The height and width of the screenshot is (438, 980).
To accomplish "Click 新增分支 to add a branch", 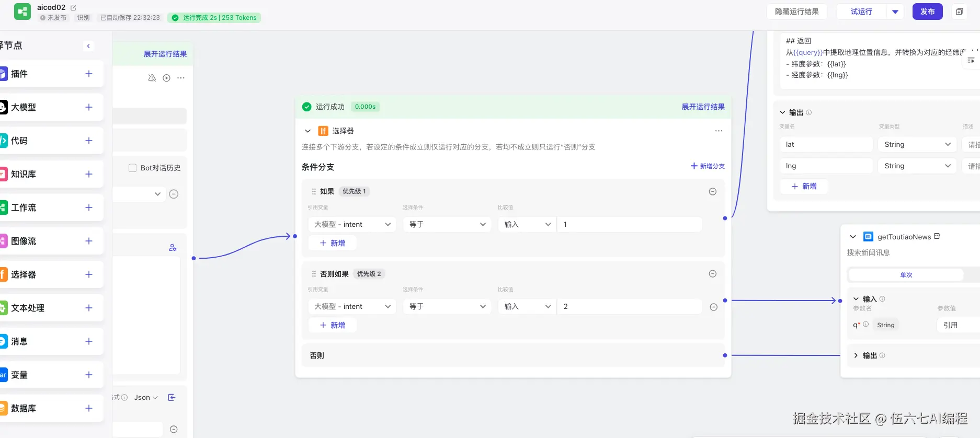I will (x=708, y=166).
